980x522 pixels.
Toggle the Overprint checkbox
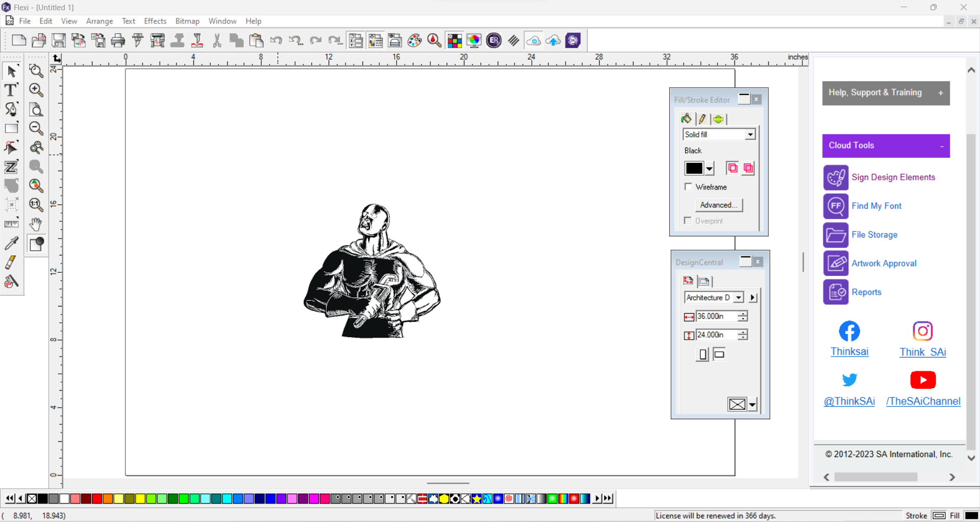pos(688,221)
